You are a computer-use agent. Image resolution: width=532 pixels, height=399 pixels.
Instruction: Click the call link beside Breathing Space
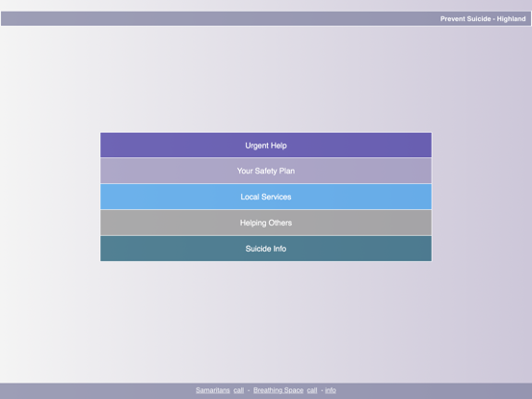pyautogui.click(x=312, y=390)
